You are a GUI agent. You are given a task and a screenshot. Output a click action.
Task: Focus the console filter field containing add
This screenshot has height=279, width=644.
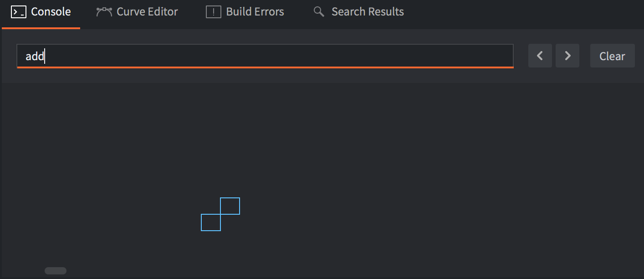tap(265, 56)
